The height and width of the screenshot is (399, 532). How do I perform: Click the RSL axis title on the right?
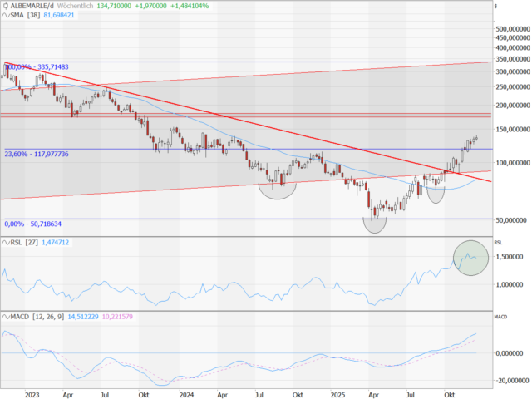click(x=498, y=243)
